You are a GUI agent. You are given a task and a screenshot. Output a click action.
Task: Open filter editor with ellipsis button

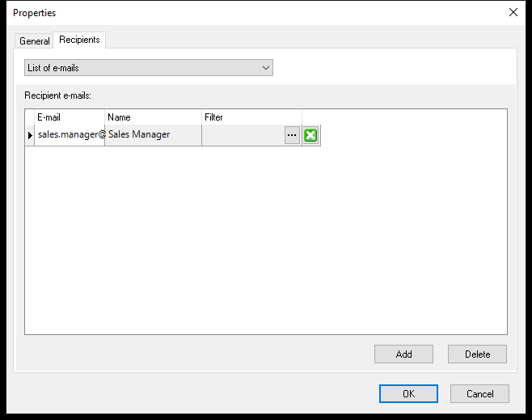pyautogui.click(x=292, y=135)
